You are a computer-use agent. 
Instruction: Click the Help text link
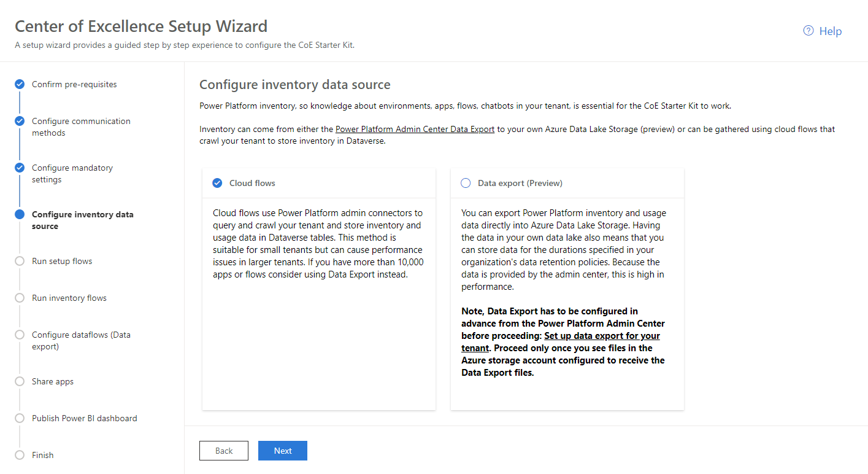[x=831, y=31]
